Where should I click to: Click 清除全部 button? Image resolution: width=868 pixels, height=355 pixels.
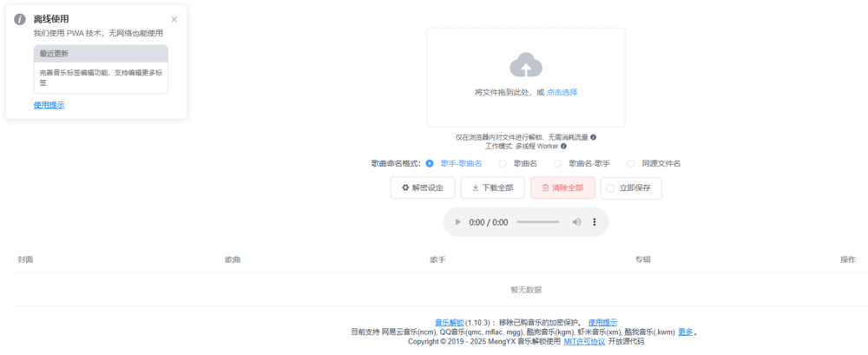[562, 187]
